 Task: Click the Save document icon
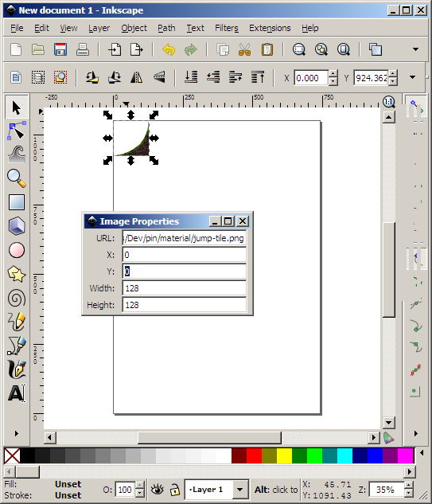click(x=60, y=50)
